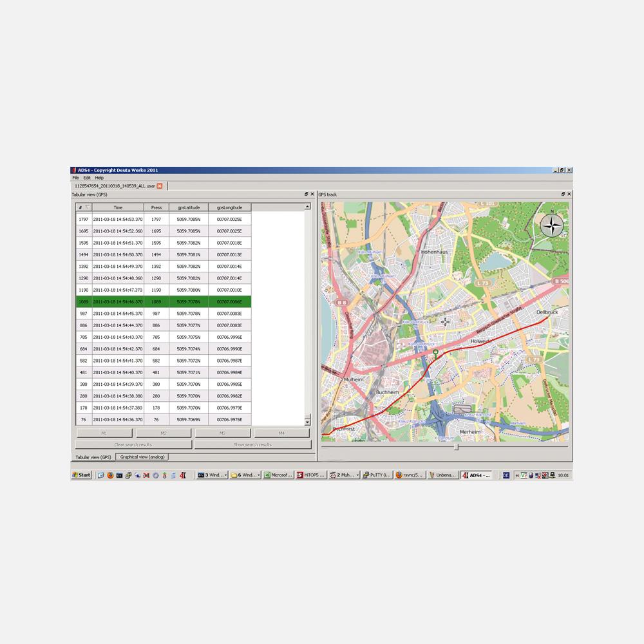The height and width of the screenshot is (644, 644).
Task: Click longitude cell 00707.0010E
Action: [230, 290]
